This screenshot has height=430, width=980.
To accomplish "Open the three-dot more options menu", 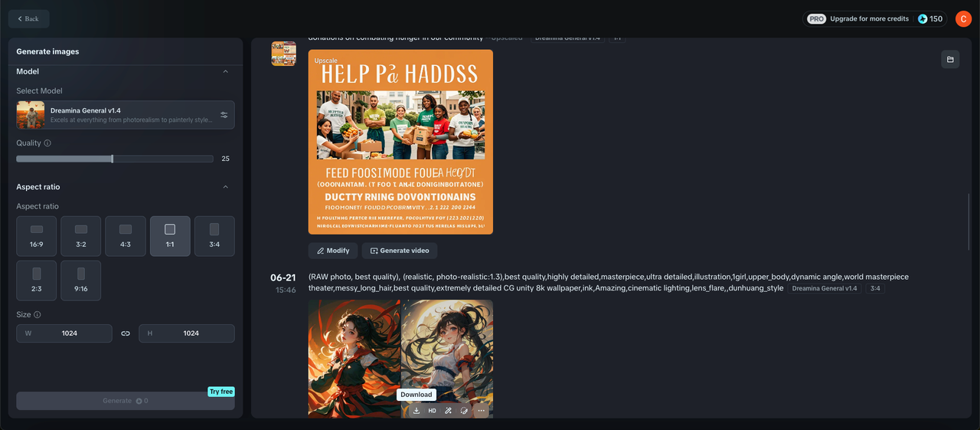I will point(481,411).
